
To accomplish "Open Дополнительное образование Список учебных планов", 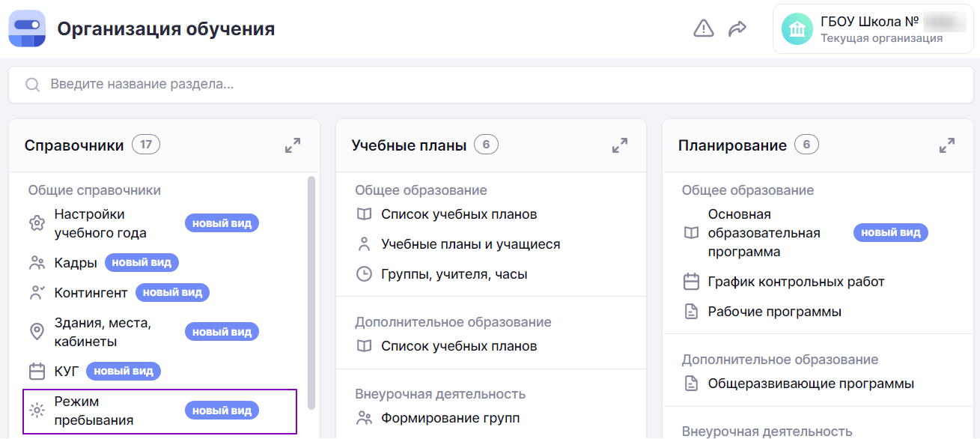I will click(459, 347).
